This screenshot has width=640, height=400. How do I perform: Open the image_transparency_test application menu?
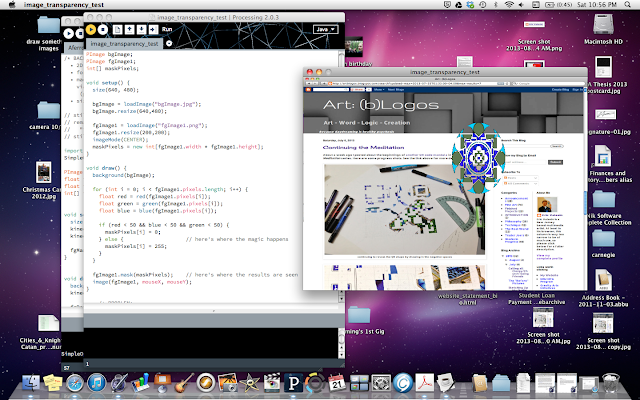(x=64, y=4)
